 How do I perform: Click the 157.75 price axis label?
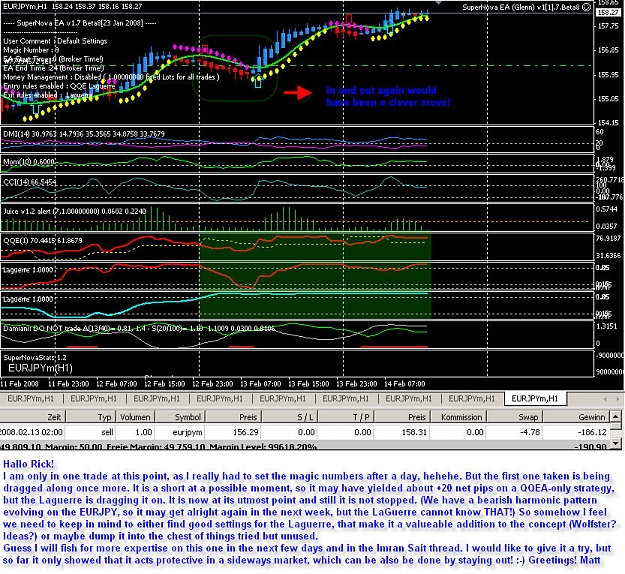pyautogui.click(x=607, y=26)
